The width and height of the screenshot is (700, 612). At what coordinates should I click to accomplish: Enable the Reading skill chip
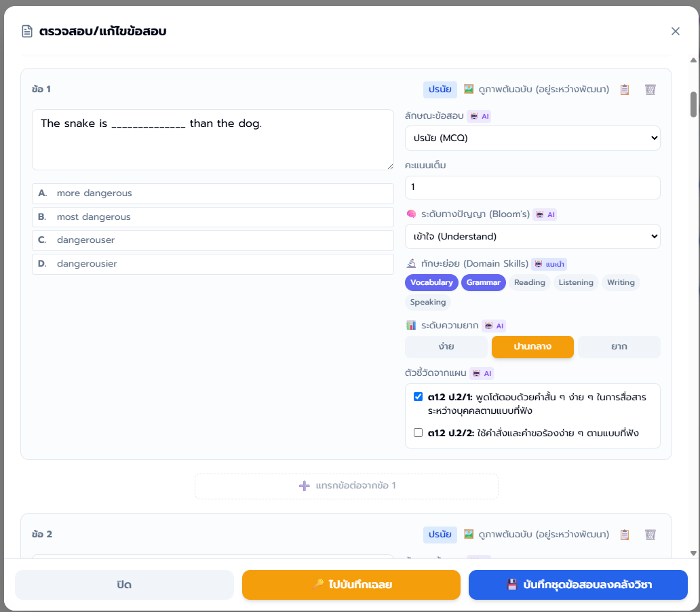coord(530,283)
